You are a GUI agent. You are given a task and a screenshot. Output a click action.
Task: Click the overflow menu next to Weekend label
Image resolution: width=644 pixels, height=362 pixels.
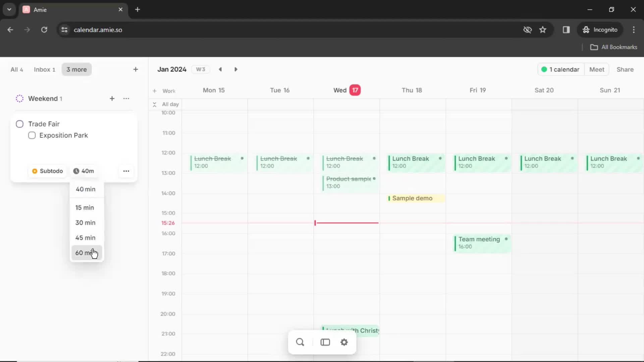click(126, 98)
